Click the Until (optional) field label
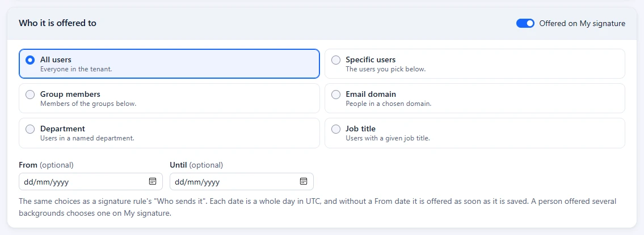Image resolution: width=644 pixels, height=235 pixels. pyautogui.click(x=196, y=165)
